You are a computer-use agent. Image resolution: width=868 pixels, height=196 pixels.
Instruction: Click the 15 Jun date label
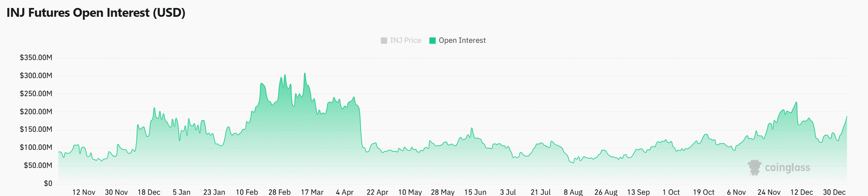(x=475, y=192)
